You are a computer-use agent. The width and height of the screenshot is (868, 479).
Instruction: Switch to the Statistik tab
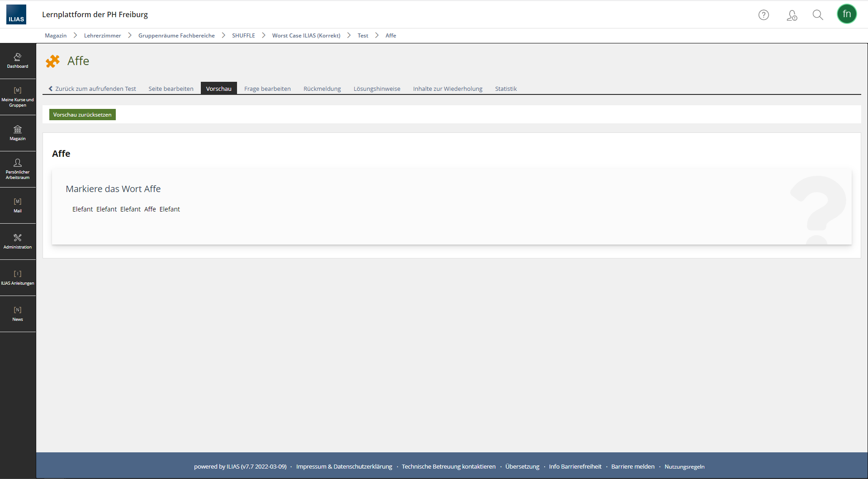pyautogui.click(x=505, y=89)
